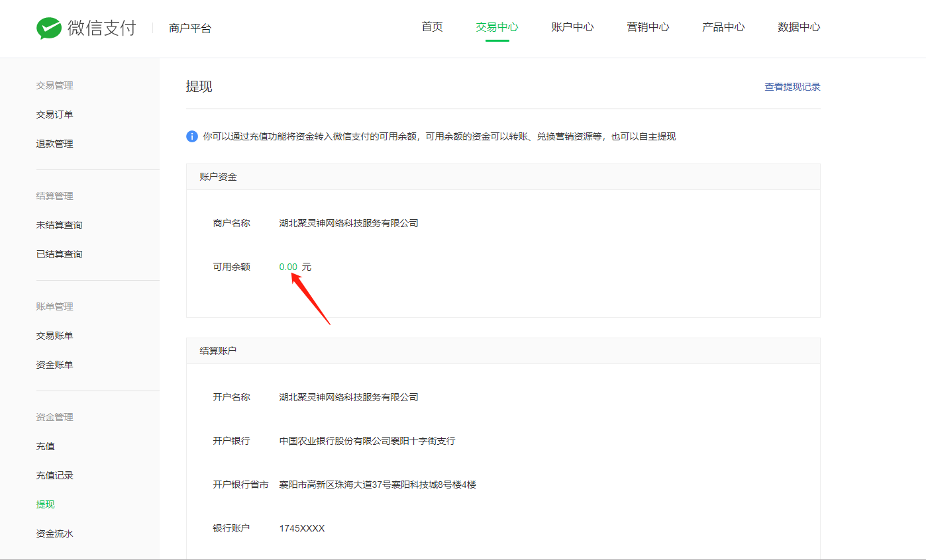Click the 0.00 available balance value

(x=288, y=267)
